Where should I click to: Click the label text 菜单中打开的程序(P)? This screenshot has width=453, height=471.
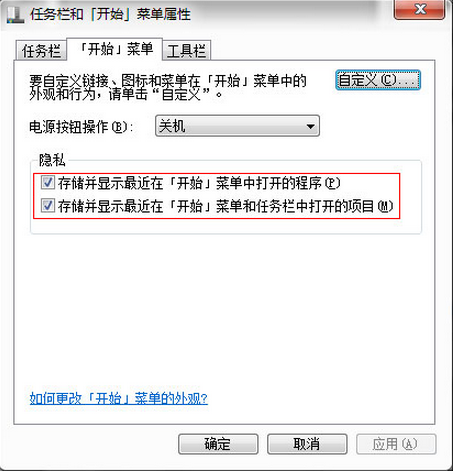(x=278, y=183)
